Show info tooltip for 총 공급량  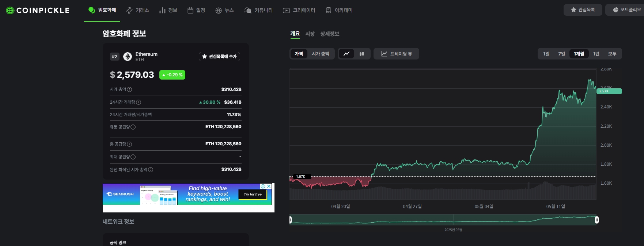pos(129,144)
